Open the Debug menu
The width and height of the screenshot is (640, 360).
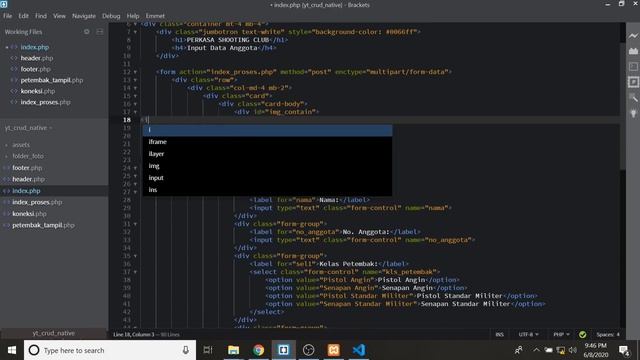click(111, 16)
